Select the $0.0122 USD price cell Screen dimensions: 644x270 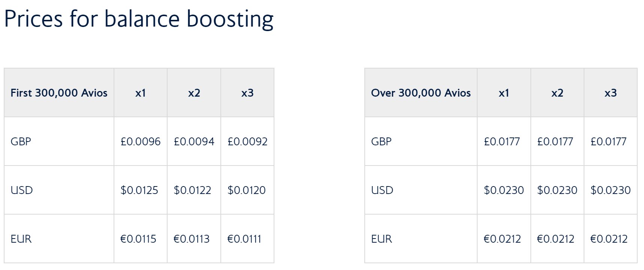coord(194,190)
